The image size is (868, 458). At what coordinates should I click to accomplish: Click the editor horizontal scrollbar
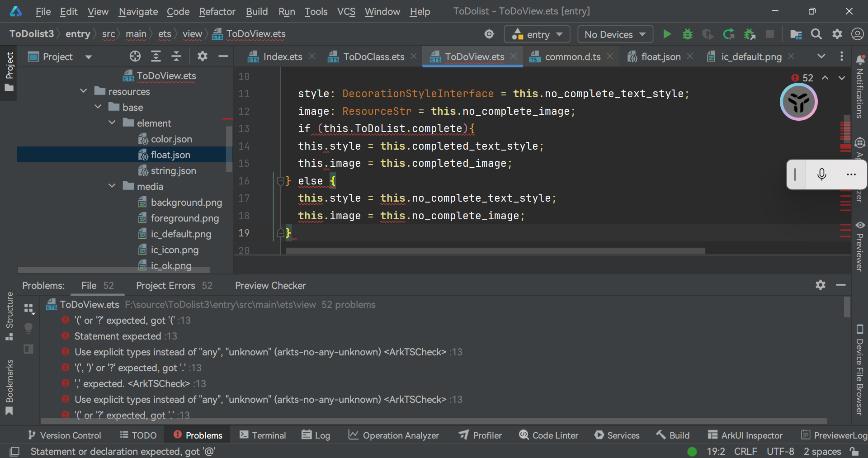click(x=495, y=250)
